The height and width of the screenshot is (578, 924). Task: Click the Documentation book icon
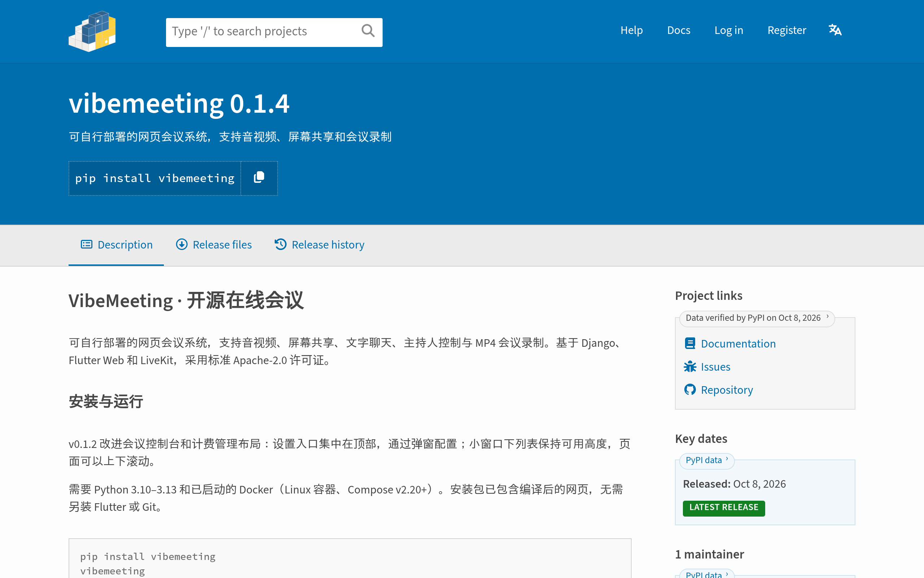(689, 343)
